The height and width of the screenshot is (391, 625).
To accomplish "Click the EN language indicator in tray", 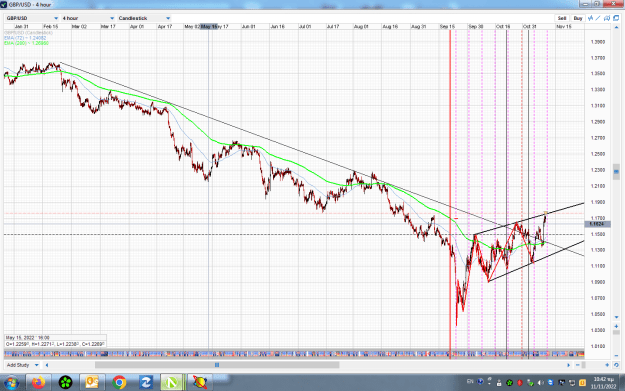I will 470,382.
